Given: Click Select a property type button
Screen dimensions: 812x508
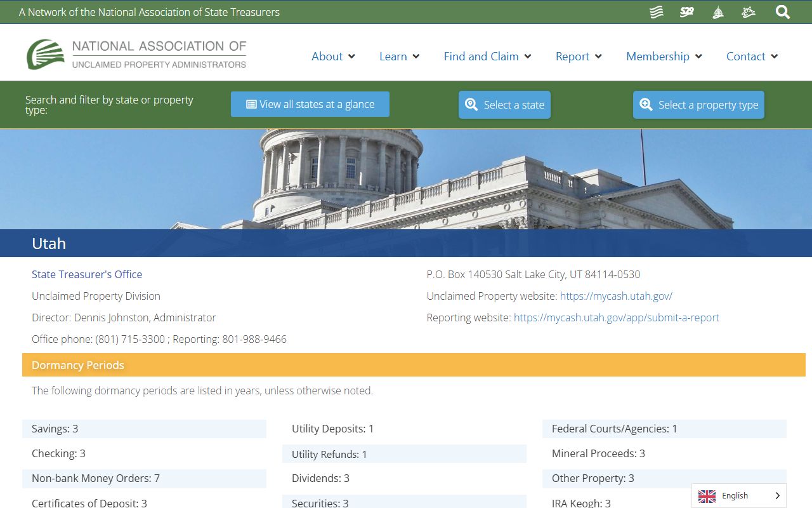Looking at the screenshot, I should 698,105.
